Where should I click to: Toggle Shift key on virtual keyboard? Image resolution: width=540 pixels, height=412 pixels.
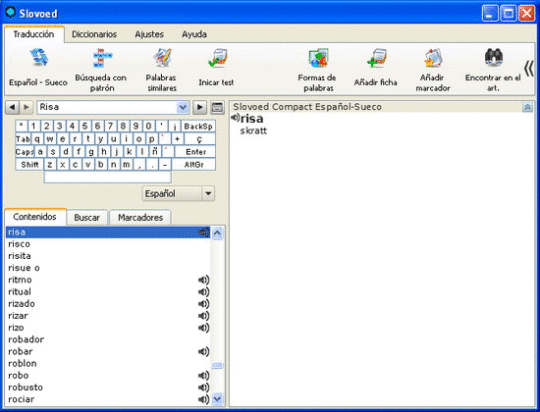coord(30,164)
